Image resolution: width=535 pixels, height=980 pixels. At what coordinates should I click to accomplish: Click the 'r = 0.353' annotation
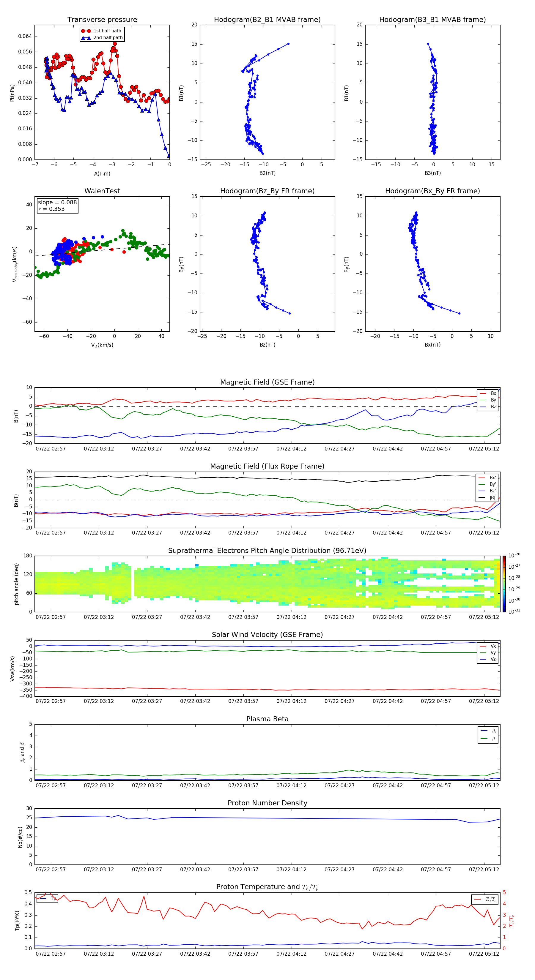pos(51,209)
